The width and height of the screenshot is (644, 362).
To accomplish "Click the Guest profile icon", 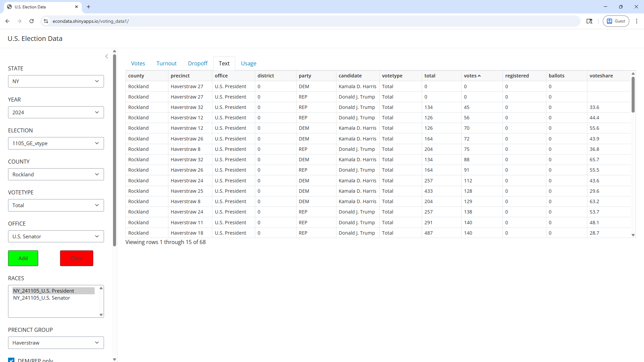I will coord(616,21).
